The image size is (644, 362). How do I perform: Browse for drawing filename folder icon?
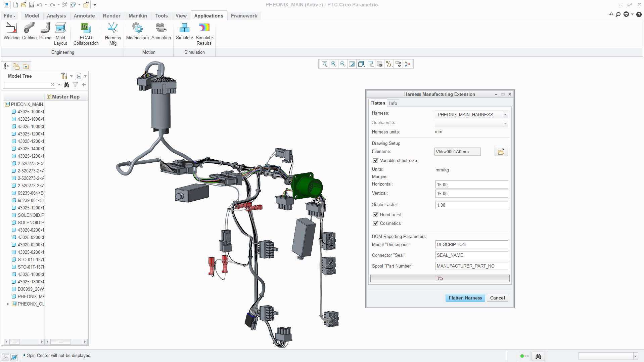click(501, 152)
